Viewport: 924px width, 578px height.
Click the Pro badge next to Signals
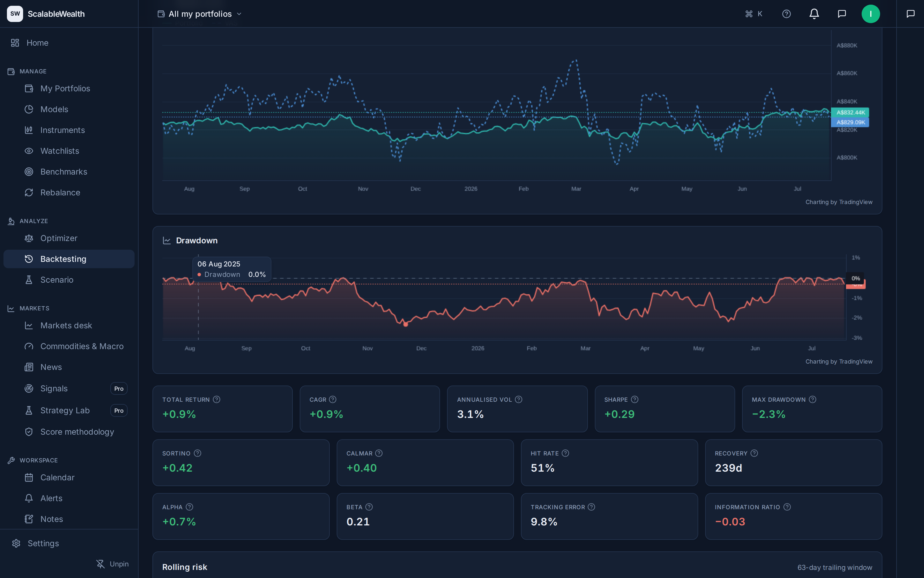[119, 388]
